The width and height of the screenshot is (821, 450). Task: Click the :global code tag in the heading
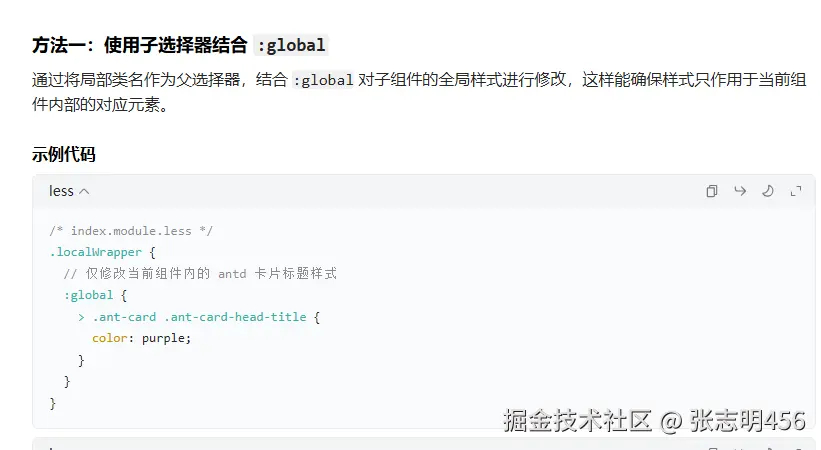coord(291,46)
